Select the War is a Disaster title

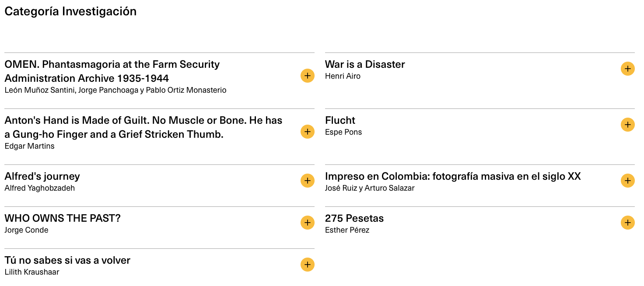point(365,64)
